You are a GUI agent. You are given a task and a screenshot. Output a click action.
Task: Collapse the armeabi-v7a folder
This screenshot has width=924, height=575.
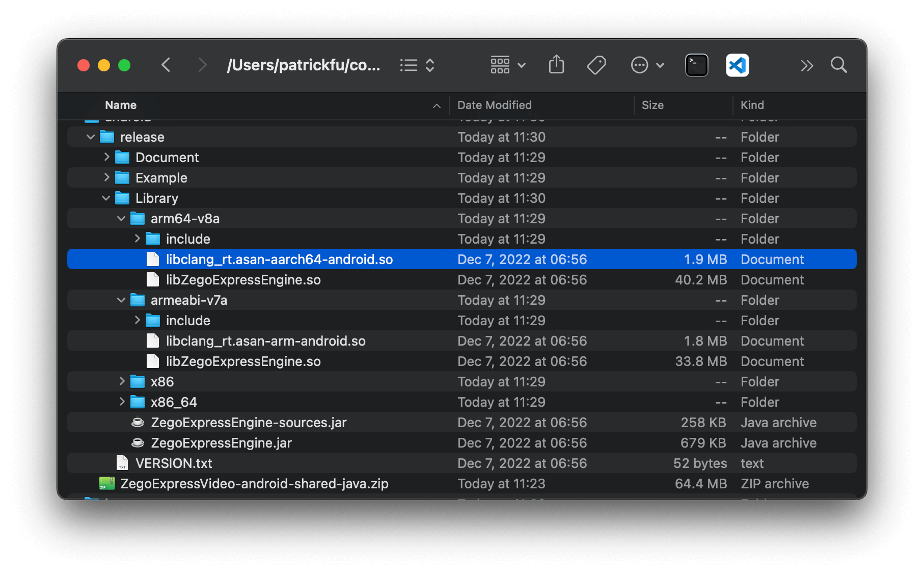point(121,300)
